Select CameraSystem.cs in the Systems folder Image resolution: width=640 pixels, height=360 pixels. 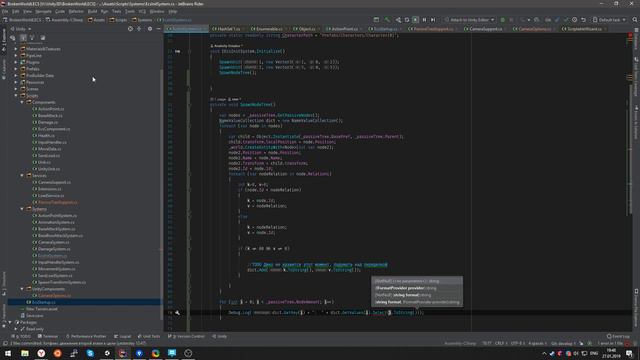click(53, 242)
